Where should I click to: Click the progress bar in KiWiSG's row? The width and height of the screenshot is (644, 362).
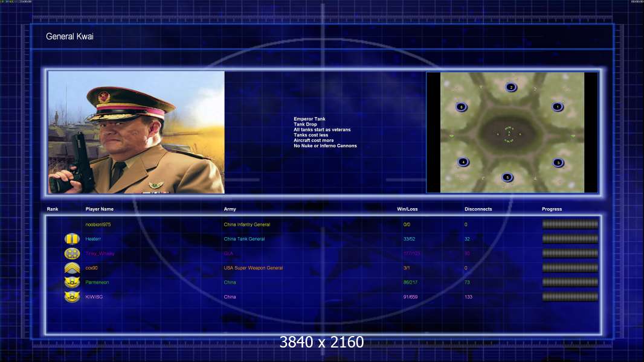click(570, 297)
